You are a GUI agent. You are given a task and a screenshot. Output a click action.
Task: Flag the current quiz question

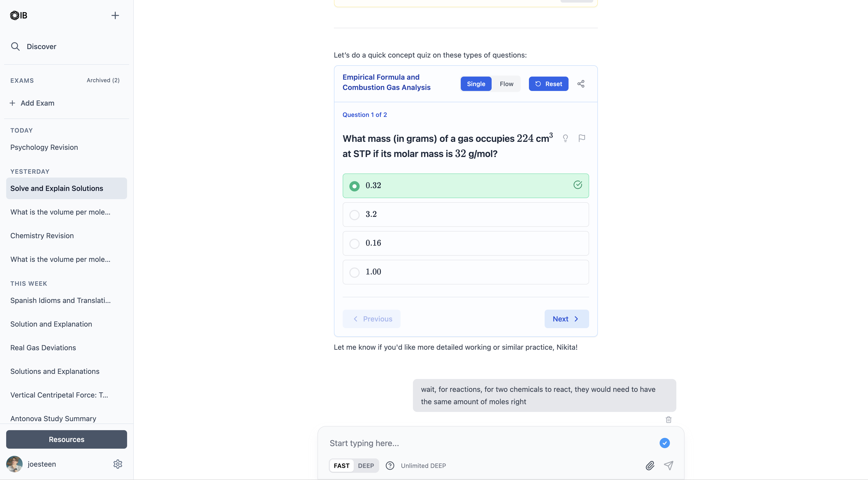(582, 138)
